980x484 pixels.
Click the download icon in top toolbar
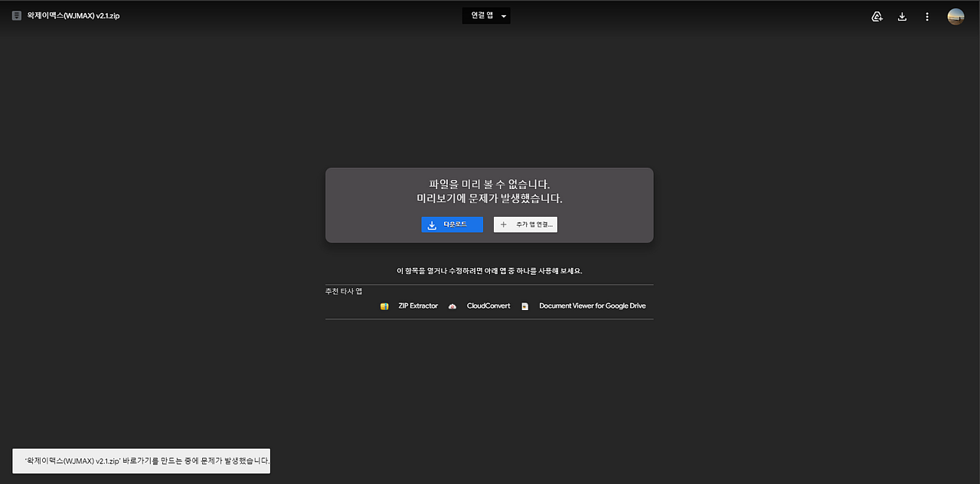click(x=902, y=16)
